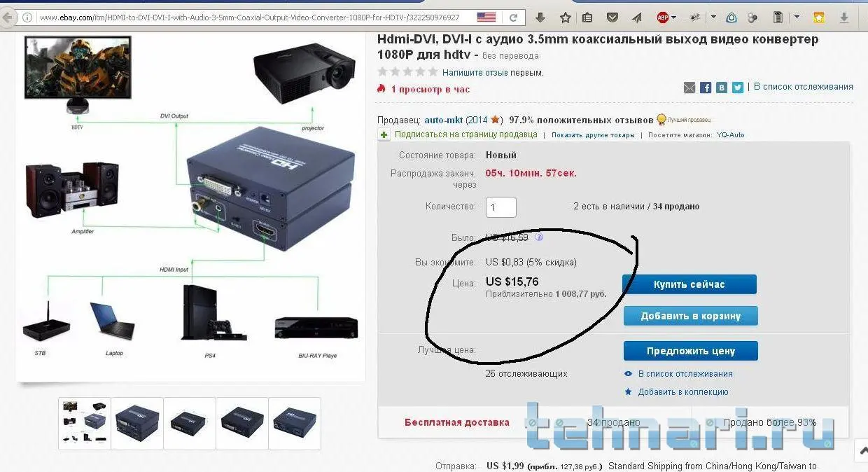Click the Предложить цену button
868x472 pixels.
691,351
